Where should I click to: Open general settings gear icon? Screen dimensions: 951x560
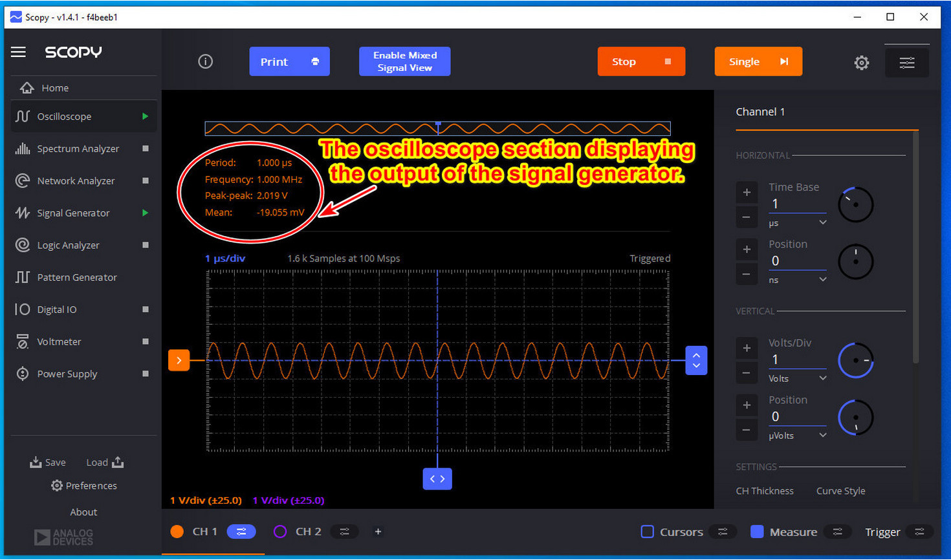pos(862,63)
